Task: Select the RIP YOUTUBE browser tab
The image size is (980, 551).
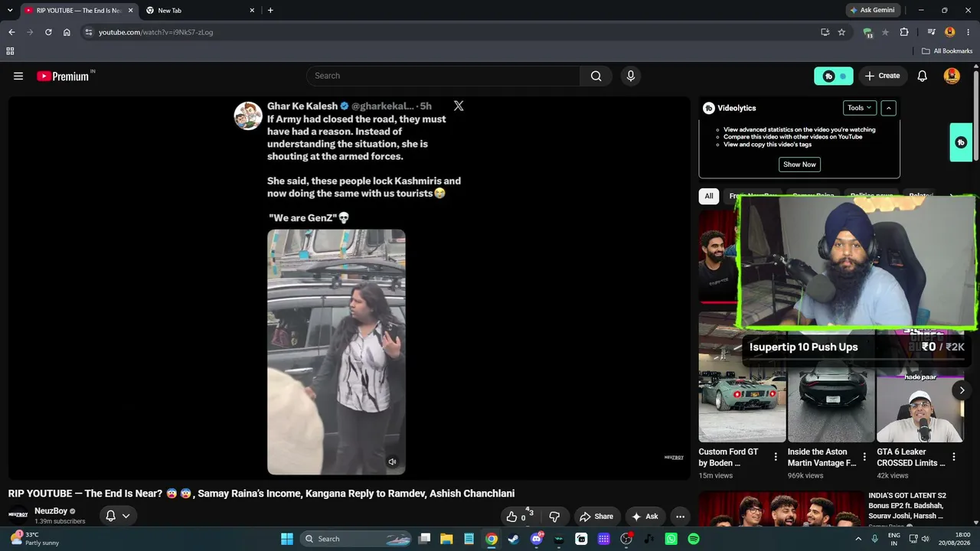Action: tap(79, 10)
